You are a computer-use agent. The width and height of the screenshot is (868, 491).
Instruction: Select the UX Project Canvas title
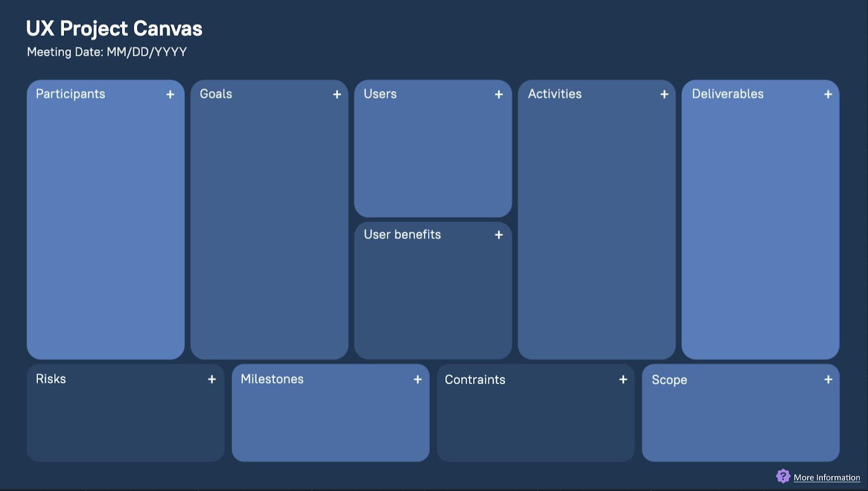click(x=114, y=29)
